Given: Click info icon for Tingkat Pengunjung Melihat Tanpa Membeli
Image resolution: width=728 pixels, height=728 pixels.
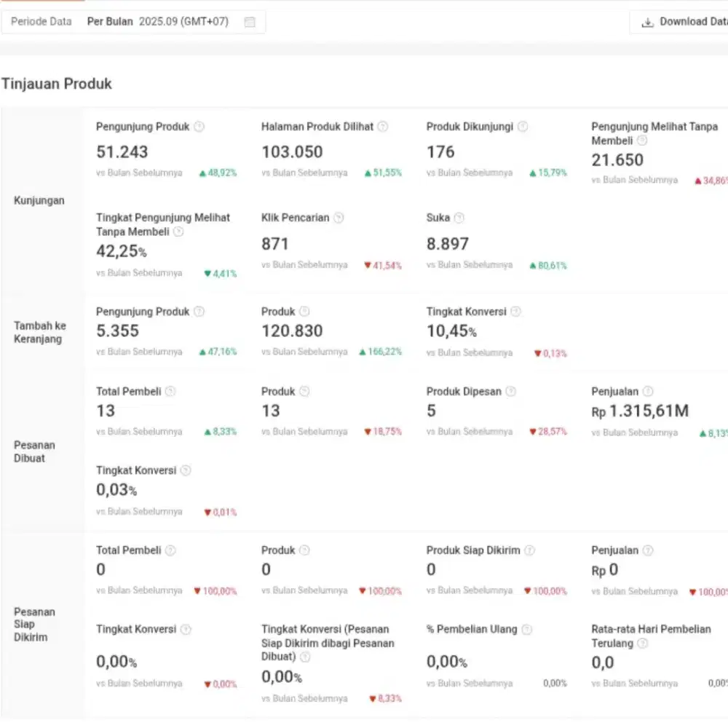Looking at the screenshot, I should [x=178, y=232].
